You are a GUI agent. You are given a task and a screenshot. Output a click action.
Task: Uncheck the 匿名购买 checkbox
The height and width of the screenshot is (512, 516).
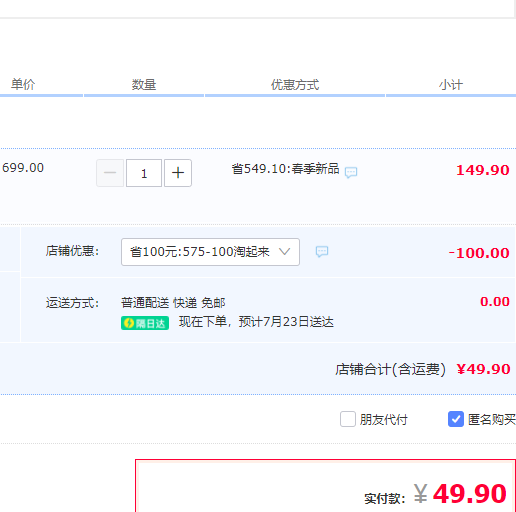click(x=456, y=419)
